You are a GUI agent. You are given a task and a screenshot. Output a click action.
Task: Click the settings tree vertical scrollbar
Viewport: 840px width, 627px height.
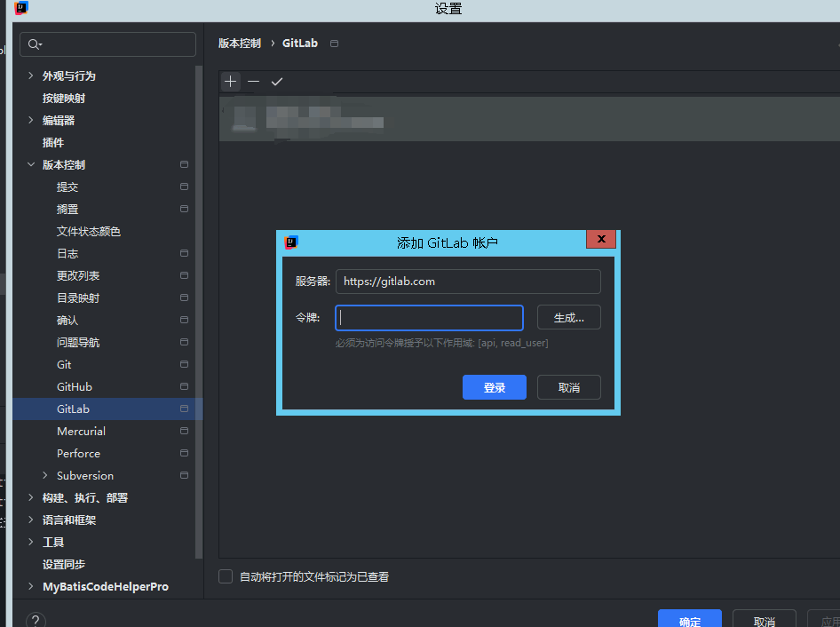[x=199, y=311]
